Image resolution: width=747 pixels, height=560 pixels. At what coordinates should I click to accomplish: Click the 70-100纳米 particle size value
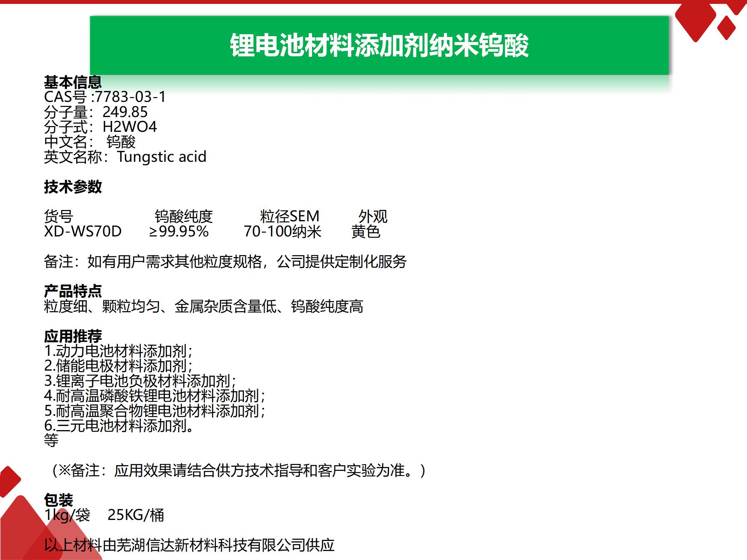(282, 231)
